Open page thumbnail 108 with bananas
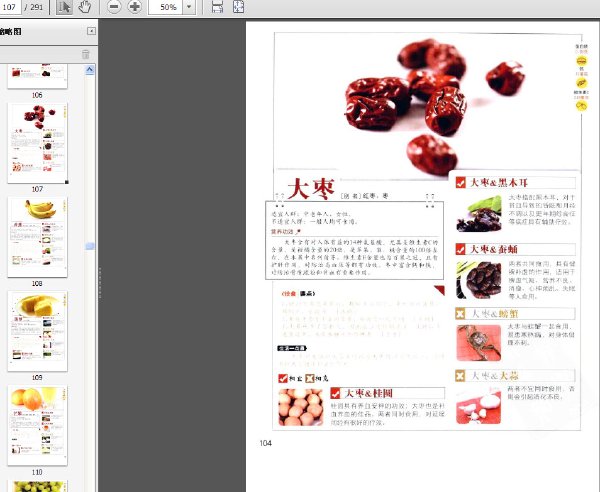 tap(37, 237)
